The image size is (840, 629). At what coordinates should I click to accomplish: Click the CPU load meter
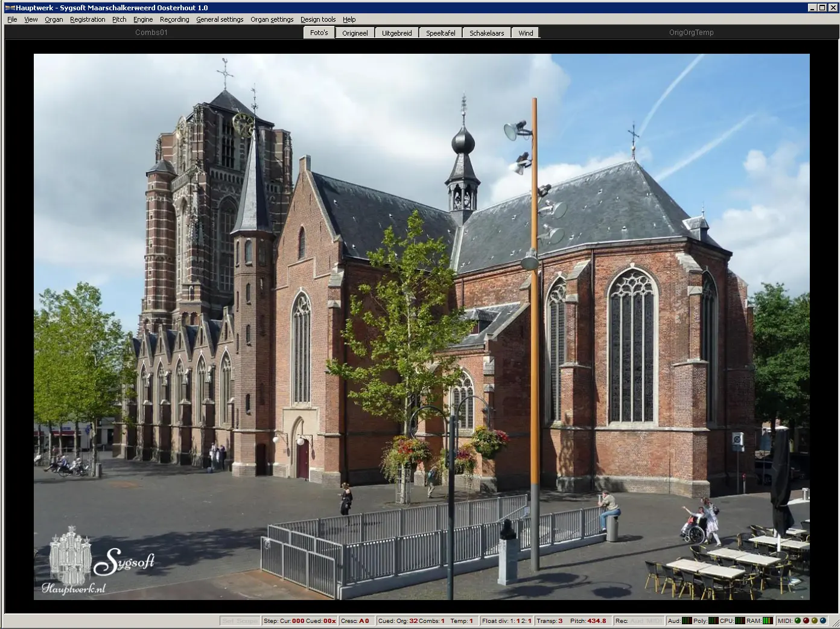pos(740,621)
